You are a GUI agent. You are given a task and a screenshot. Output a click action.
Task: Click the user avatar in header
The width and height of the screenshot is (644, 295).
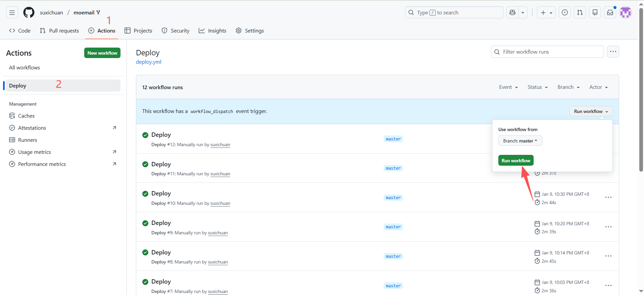(626, 13)
